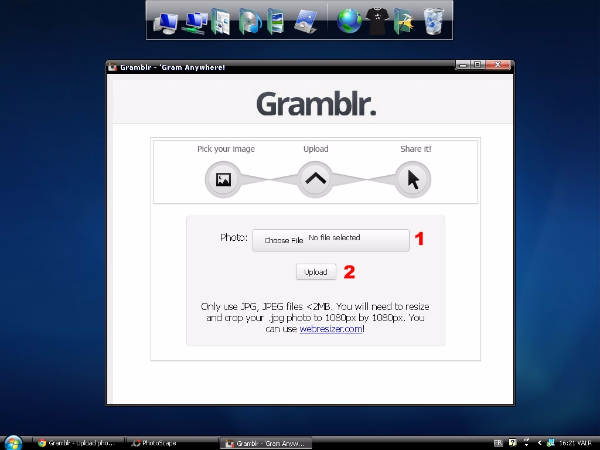Viewport: 600px width, 450px height.
Task: Click the Photo: field label
Action: pos(234,238)
